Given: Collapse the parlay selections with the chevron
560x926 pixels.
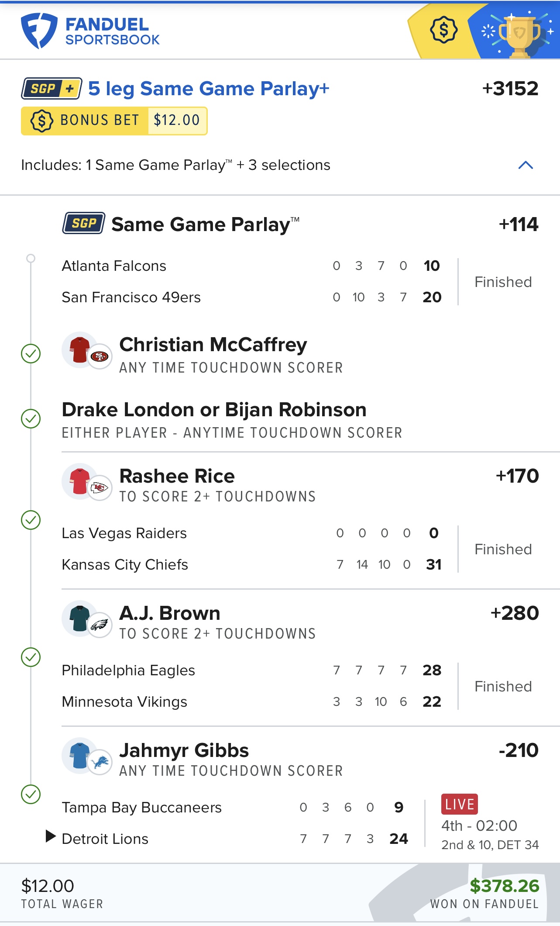Looking at the screenshot, I should tap(526, 165).
